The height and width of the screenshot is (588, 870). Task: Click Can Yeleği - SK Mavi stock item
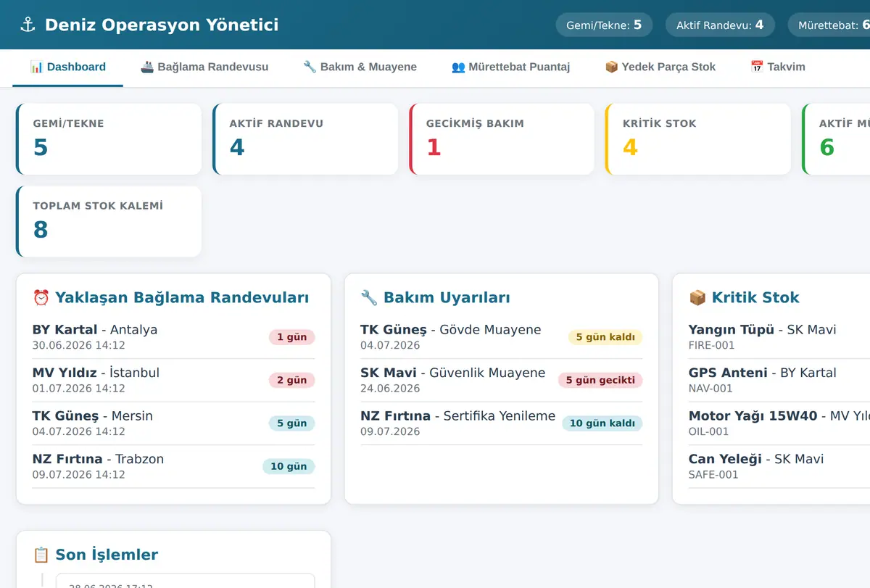(x=779, y=466)
